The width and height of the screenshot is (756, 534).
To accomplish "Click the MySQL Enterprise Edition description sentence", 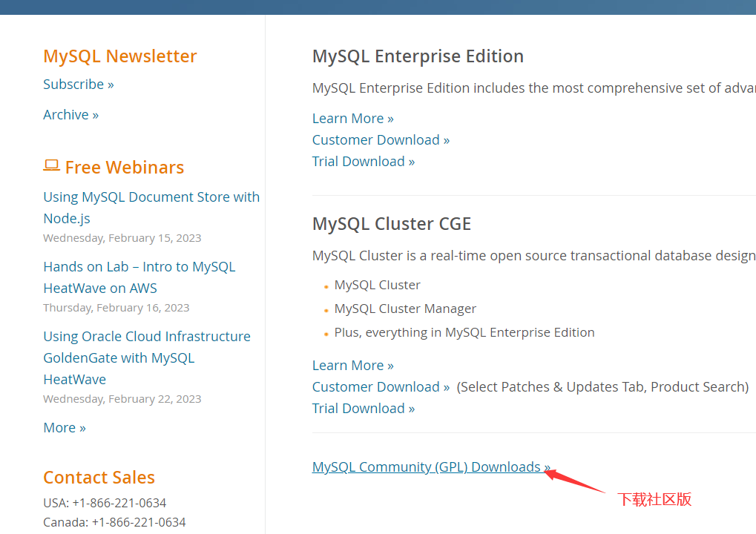I will (x=534, y=88).
